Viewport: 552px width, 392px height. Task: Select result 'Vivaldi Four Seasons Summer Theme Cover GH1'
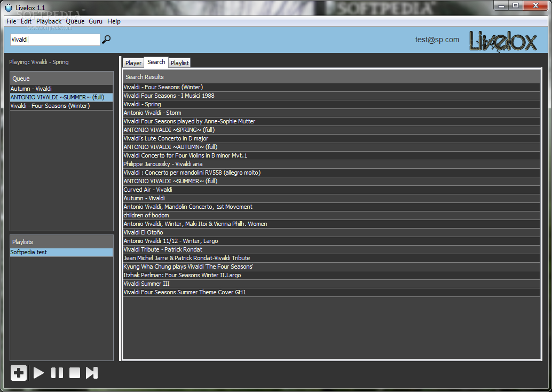point(332,292)
